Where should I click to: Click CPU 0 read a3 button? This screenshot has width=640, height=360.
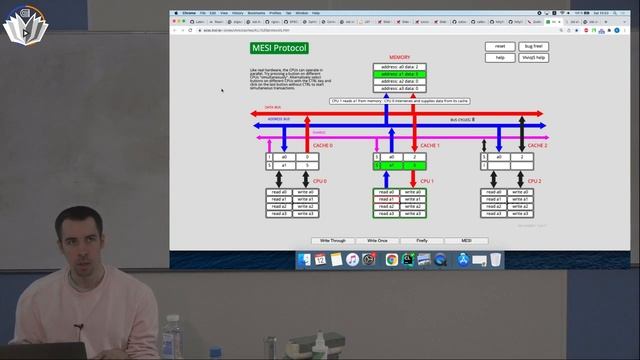coord(279,214)
